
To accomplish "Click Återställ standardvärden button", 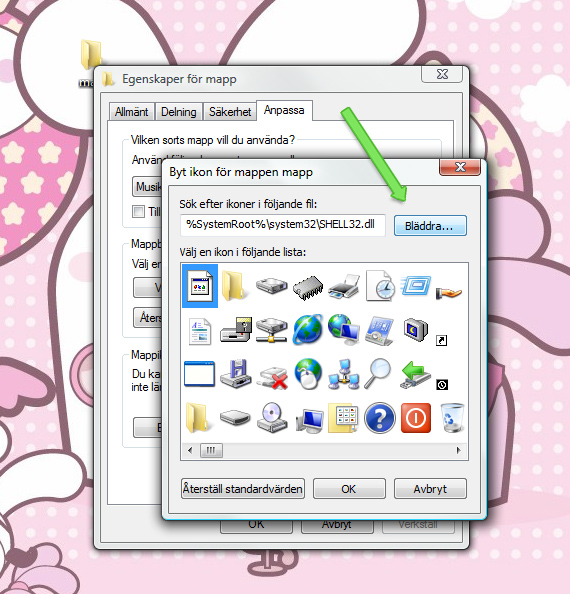I will 243,489.
